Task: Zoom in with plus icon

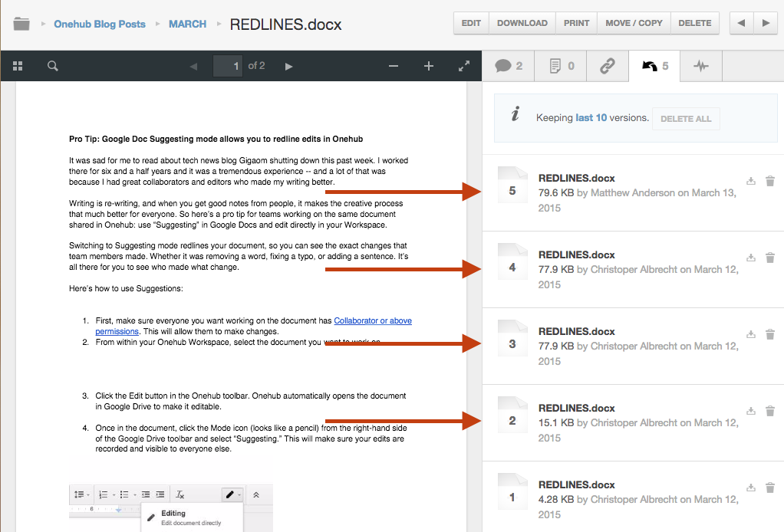Action: 429,66
